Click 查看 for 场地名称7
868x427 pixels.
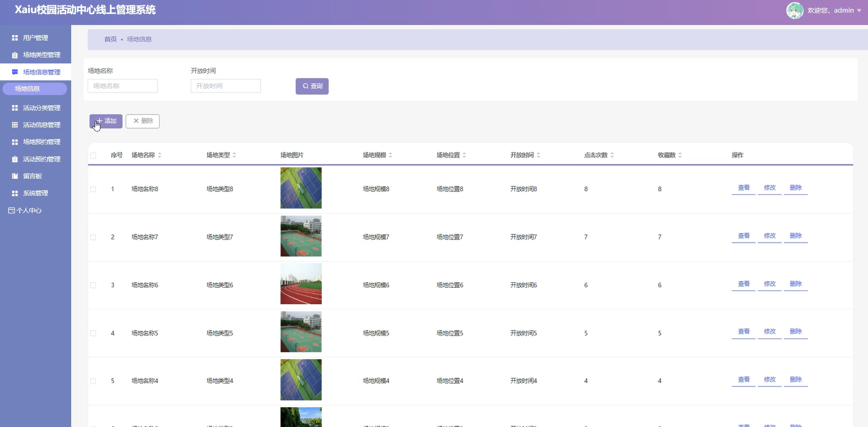tap(744, 236)
